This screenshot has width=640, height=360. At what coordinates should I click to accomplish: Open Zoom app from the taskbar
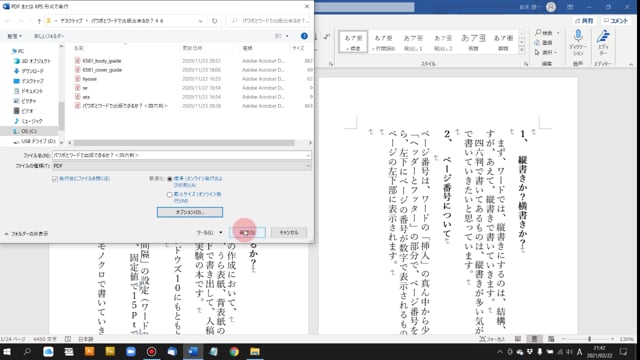(131, 351)
